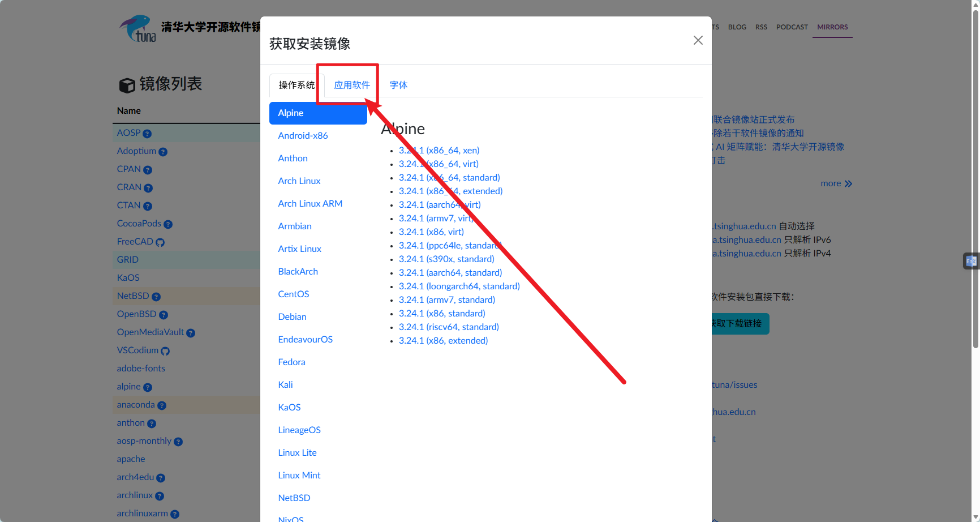Image resolution: width=980 pixels, height=522 pixels.
Task: Switch to the 应用软件 tab
Action: [x=352, y=85]
